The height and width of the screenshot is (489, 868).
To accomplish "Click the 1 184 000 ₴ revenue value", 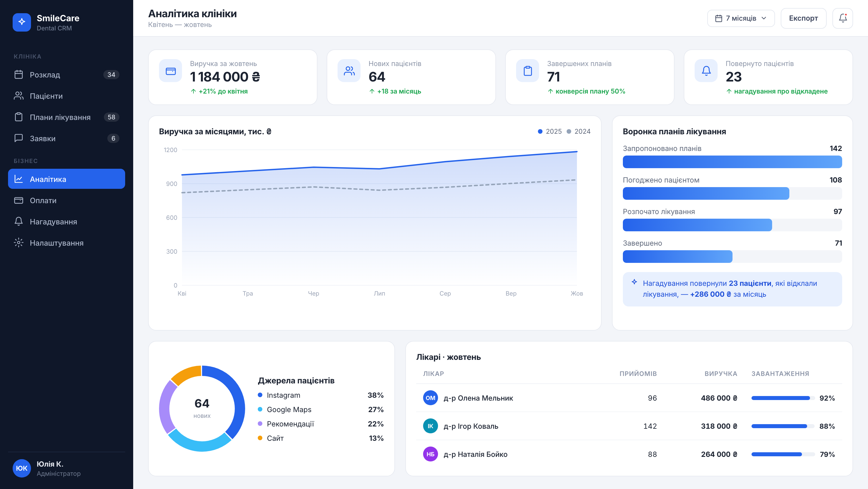I will coord(225,77).
